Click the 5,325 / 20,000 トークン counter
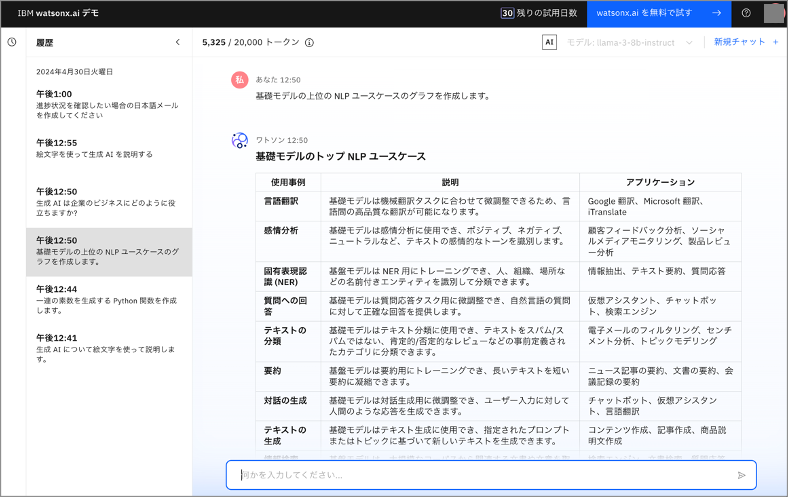The width and height of the screenshot is (788, 497). [251, 43]
